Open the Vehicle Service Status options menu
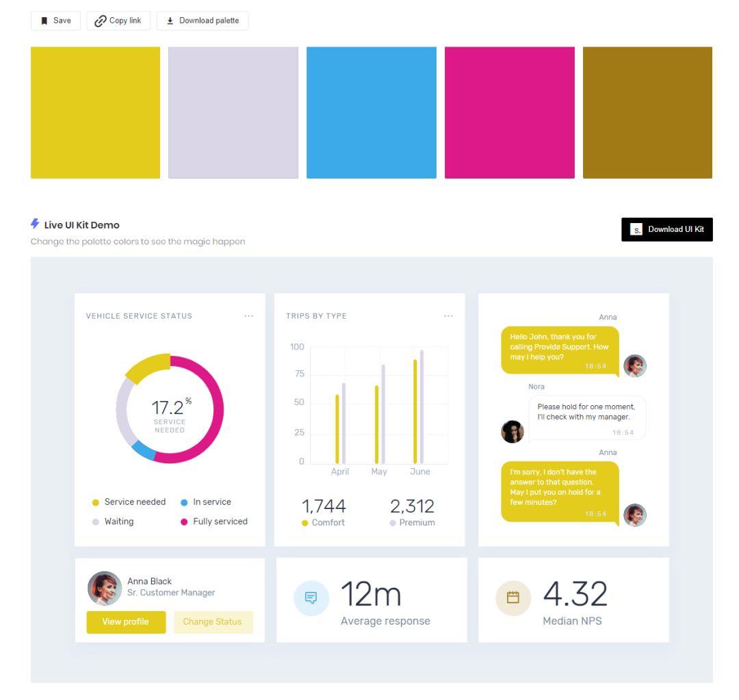The height and width of the screenshot is (700, 739). [x=248, y=316]
